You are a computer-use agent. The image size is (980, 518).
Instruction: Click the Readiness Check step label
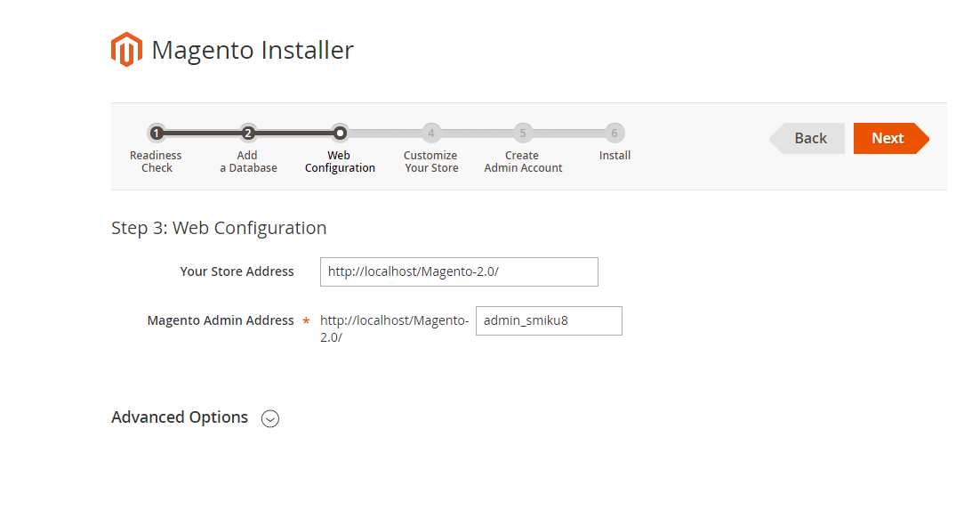click(x=156, y=161)
